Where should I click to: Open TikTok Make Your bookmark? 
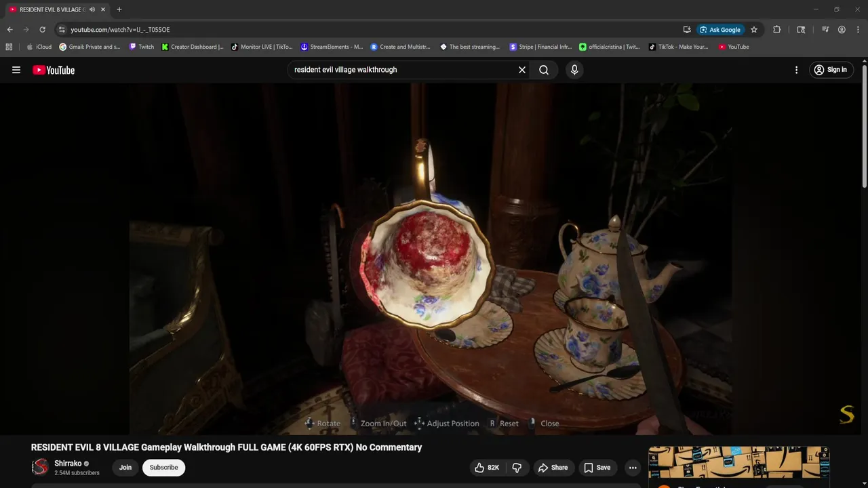click(679, 47)
